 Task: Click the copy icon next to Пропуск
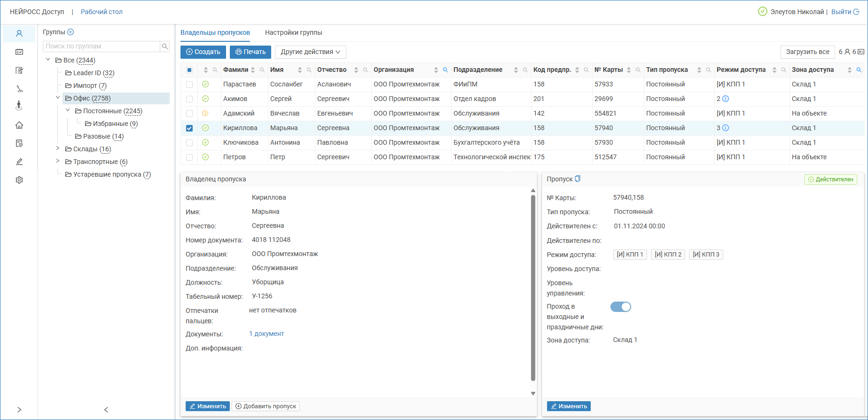578,179
